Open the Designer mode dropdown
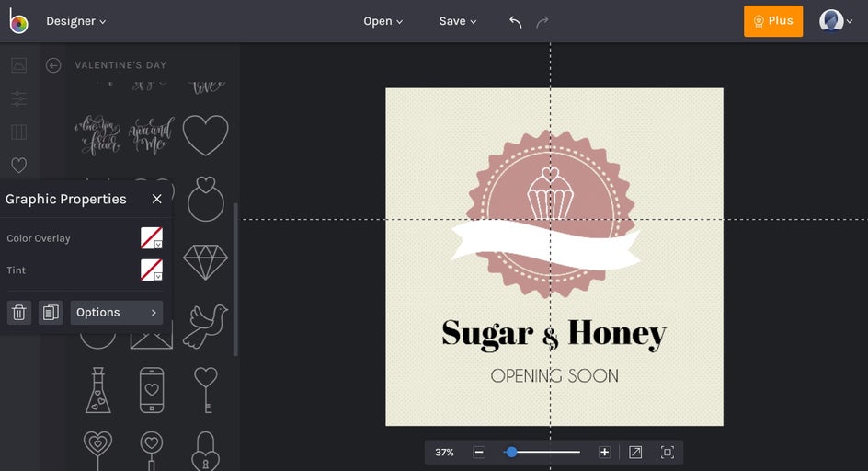The width and height of the screenshot is (868, 471). click(x=76, y=21)
